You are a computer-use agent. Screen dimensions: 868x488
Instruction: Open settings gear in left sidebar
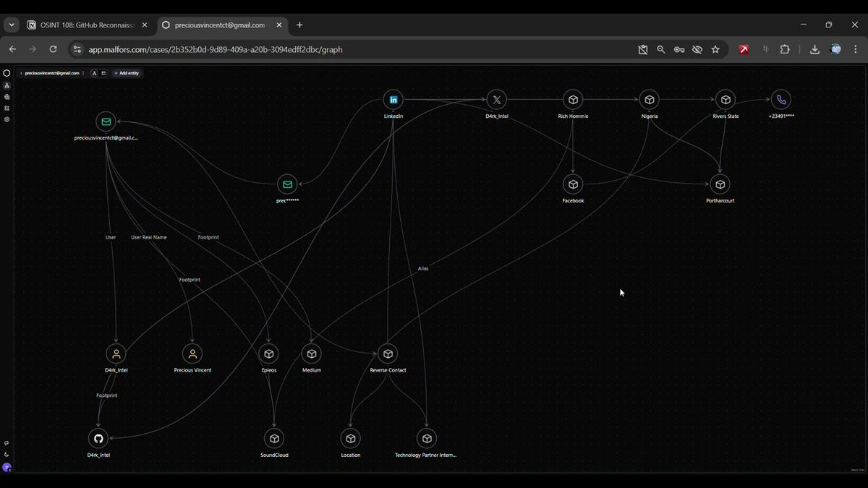(7, 119)
